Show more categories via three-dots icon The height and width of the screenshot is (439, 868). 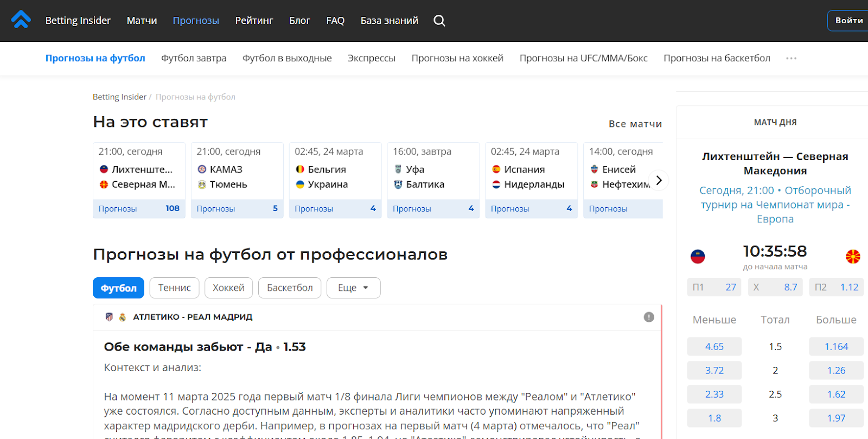point(791,58)
